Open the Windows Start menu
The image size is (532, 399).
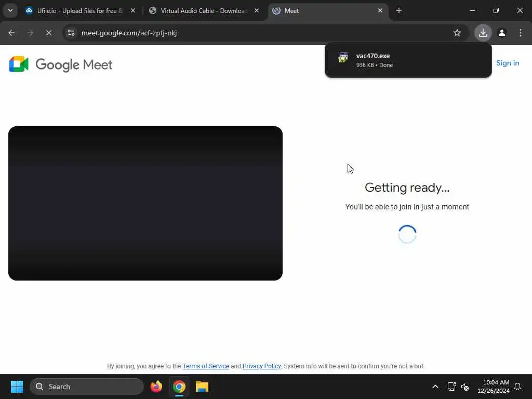[x=17, y=387]
